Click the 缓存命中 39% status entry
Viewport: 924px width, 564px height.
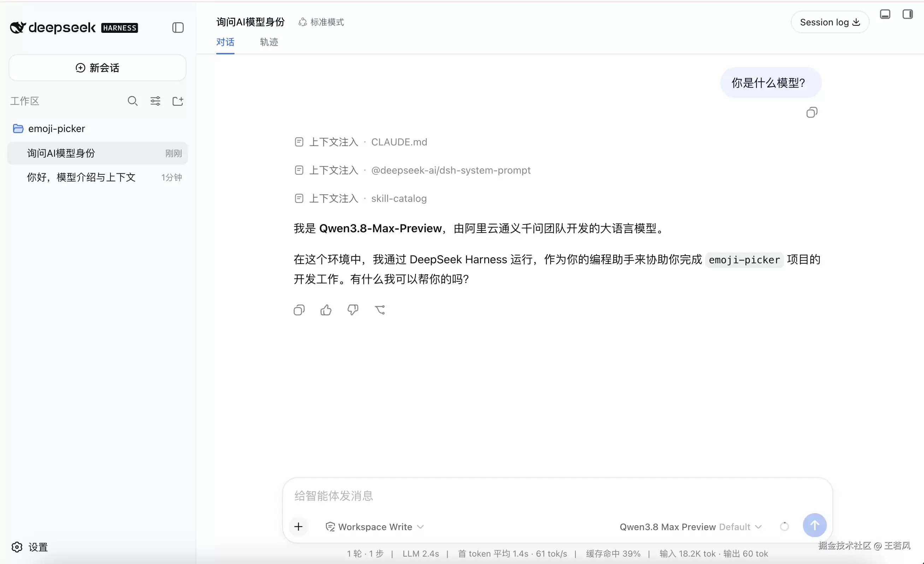[x=613, y=553]
